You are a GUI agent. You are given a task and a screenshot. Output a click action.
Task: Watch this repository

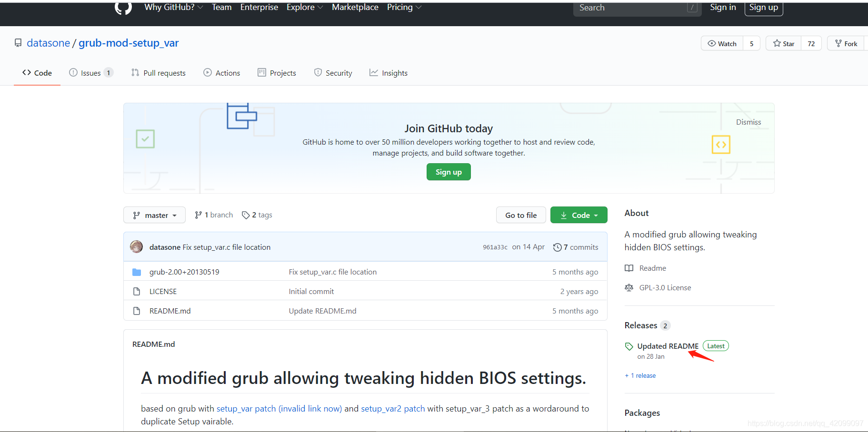[x=722, y=43]
